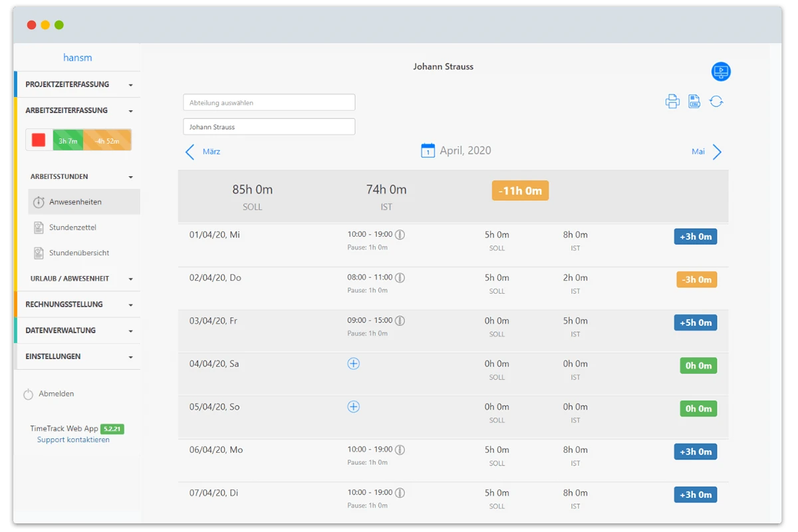The image size is (798, 532).
Task: Open the Abteilung auswählen dropdown
Action: [269, 102]
